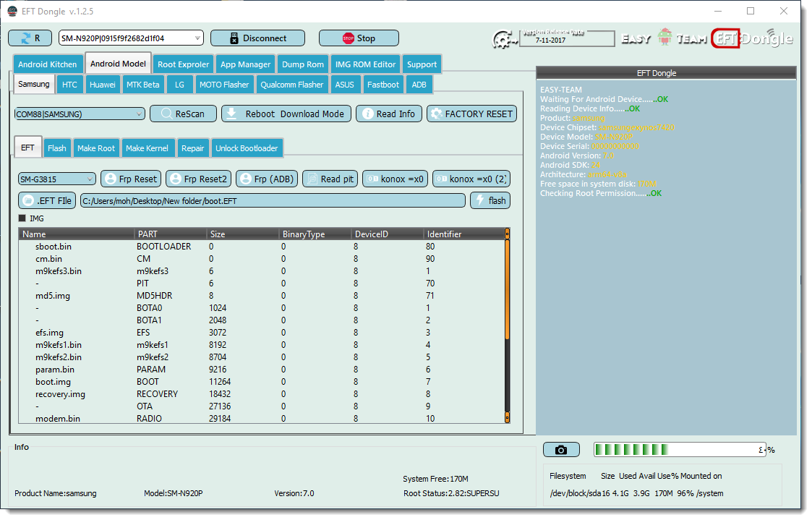This screenshot has height=520, width=812.
Task: Toggle the IMG checkbox
Action: point(22,218)
